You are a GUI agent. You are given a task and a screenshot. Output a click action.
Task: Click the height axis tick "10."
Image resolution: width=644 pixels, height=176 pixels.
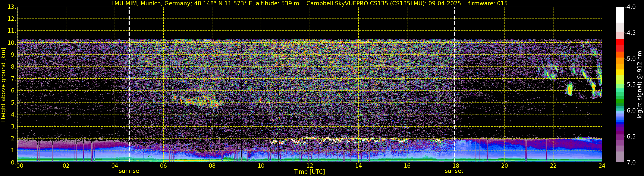(12, 43)
